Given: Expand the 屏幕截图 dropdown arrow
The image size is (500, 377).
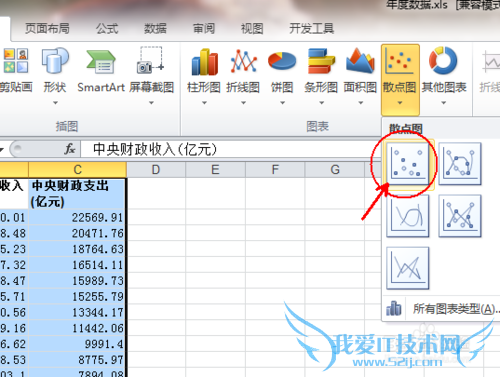Looking at the screenshot, I should pos(151,103).
